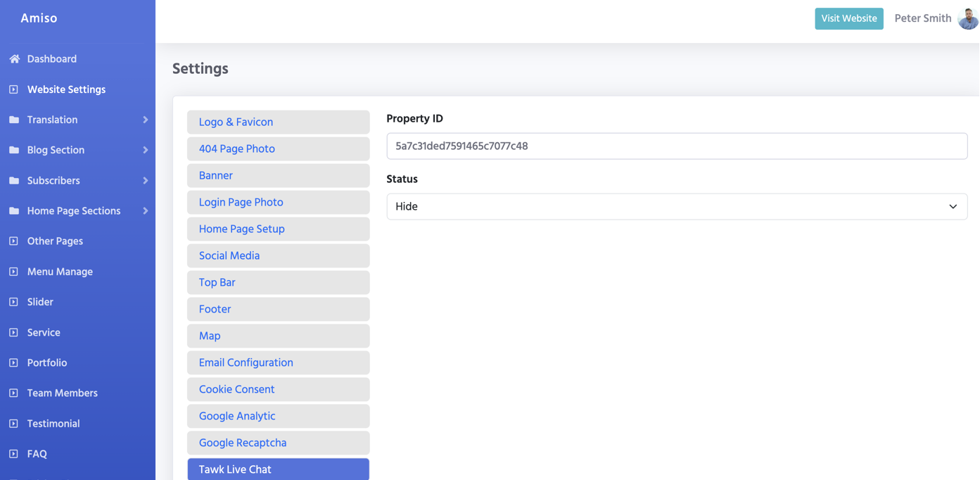Go to Menu Manage in the sidebar

[x=60, y=272]
